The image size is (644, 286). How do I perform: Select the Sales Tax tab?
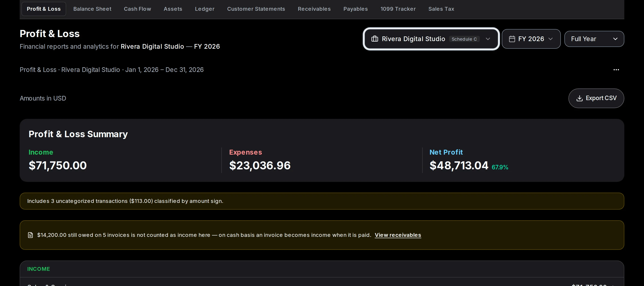(441, 9)
